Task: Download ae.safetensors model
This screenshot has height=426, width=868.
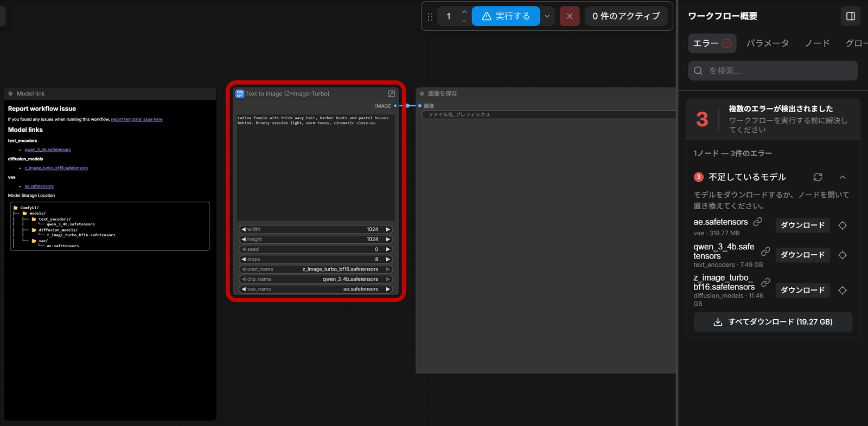Action: point(803,225)
